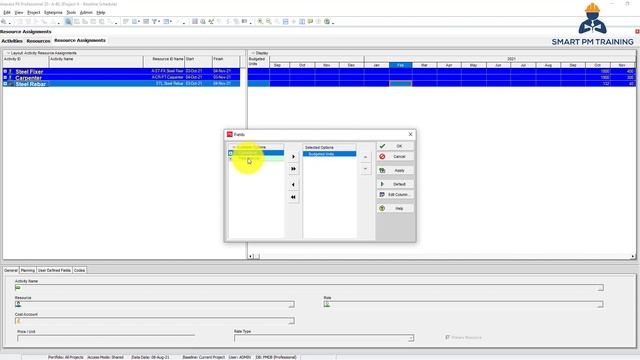640x360 pixels.
Task: Click OK in the Fields dialog
Action: point(395,146)
